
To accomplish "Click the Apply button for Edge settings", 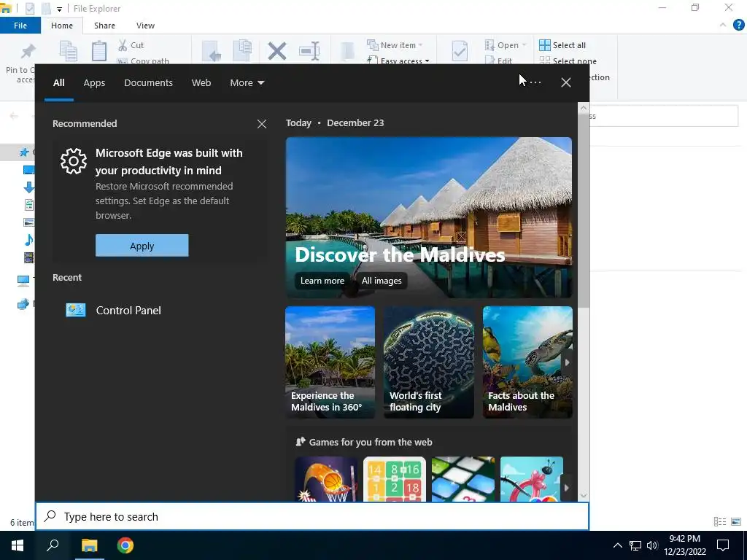I will pyautogui.click(x=142, y=246).
